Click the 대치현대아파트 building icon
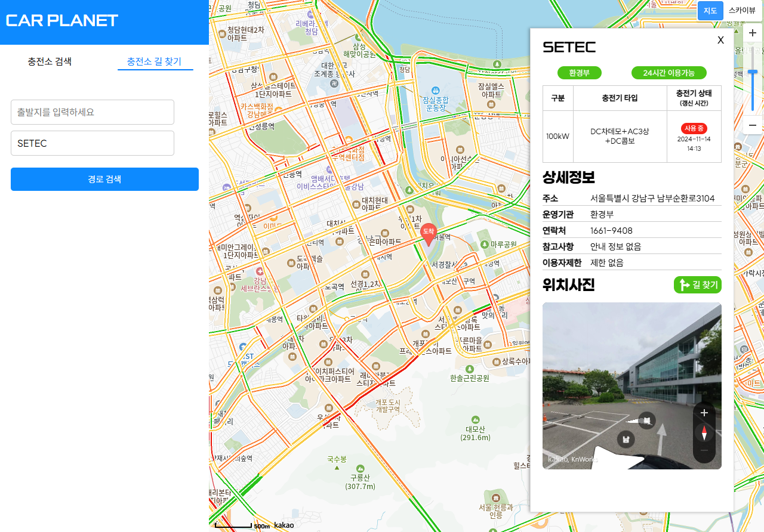This screenshot has height=532, width=764. (356, 205)
